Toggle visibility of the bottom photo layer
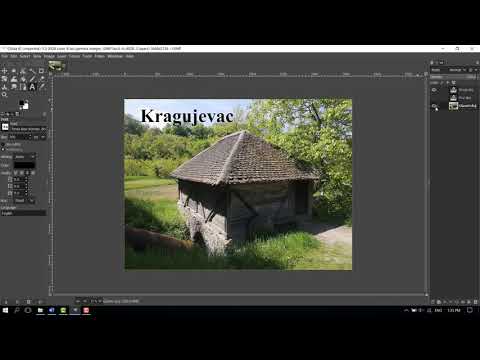 tap(434, 106)
